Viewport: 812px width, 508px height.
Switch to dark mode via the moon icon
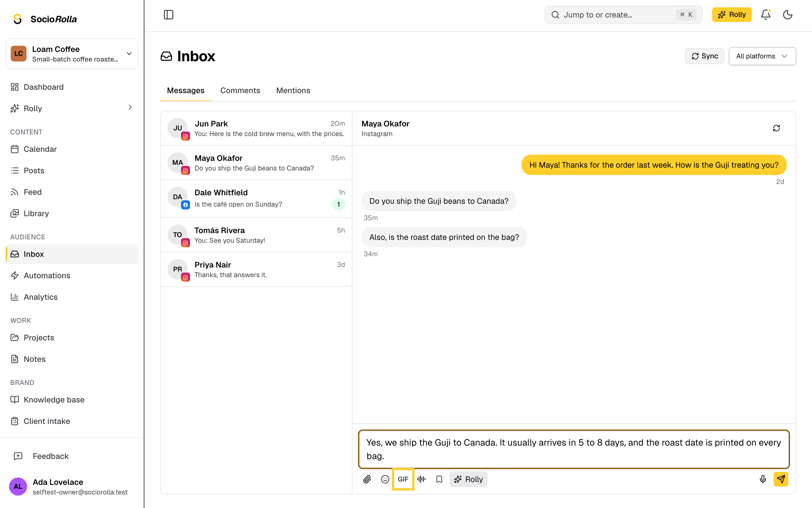tap(787, 15)
